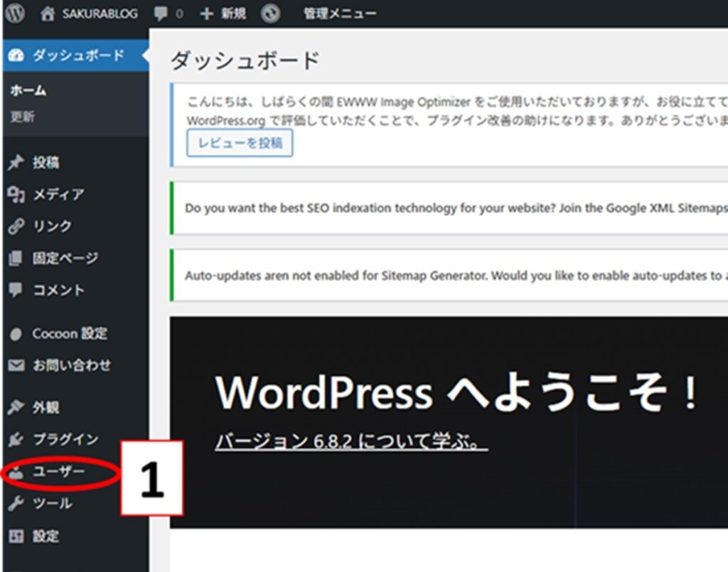Open the 投稿 posts menu
This screenshot has width=728, height=572.
(46, 163)
